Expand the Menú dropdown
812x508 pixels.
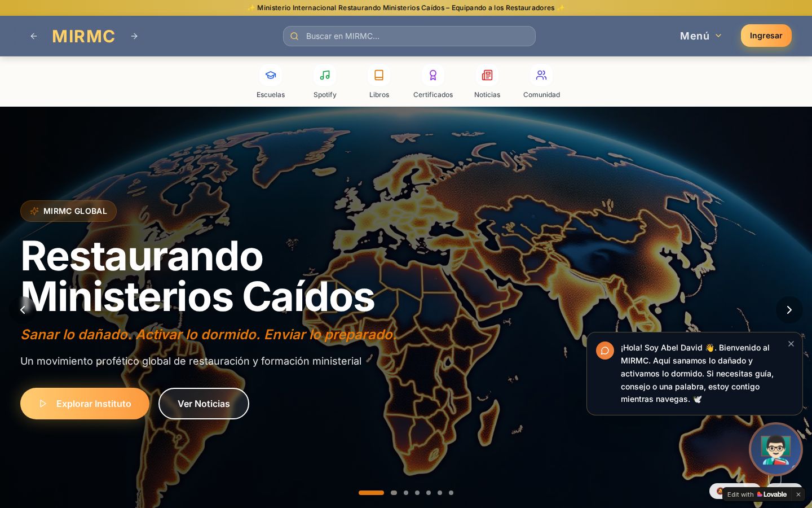[x=701, y=36]
